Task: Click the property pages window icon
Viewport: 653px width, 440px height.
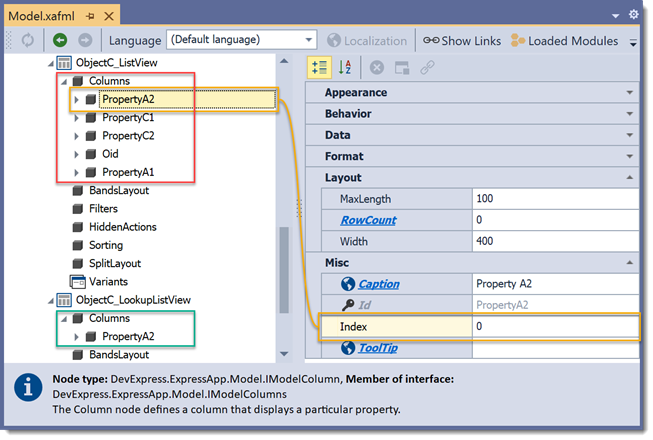Action: point(402,67)
